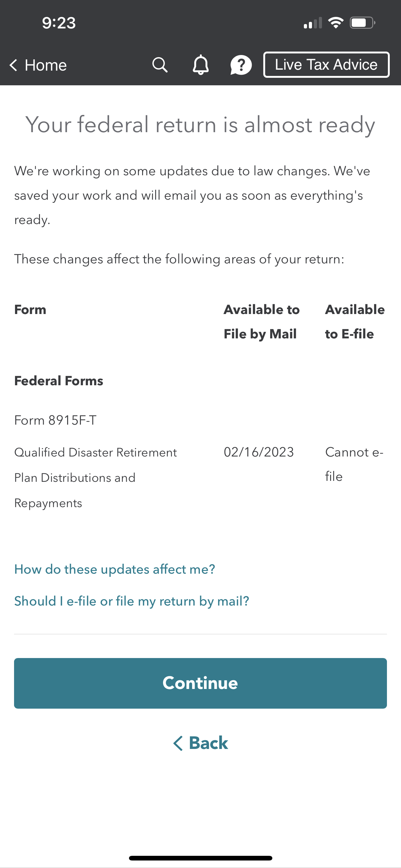Open Live Tax Advice
The image size is (401, 868).
(x=326, y=65)
